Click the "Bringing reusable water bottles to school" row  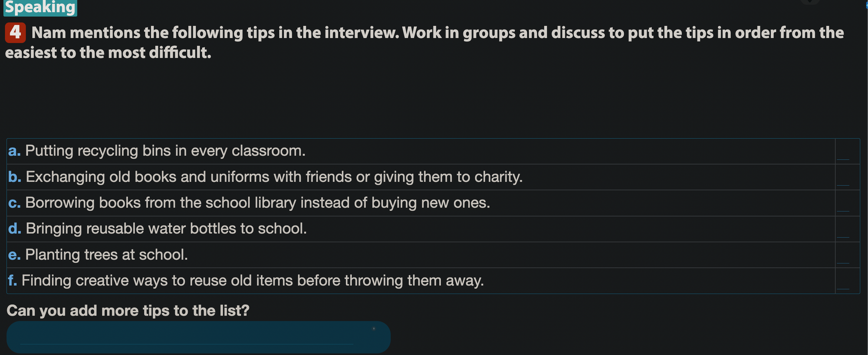166,229
